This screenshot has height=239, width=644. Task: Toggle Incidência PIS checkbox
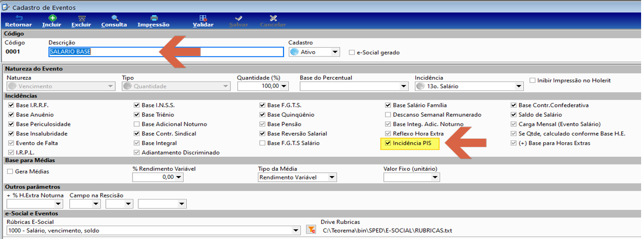pyautogui.click(x=388, y=144)
